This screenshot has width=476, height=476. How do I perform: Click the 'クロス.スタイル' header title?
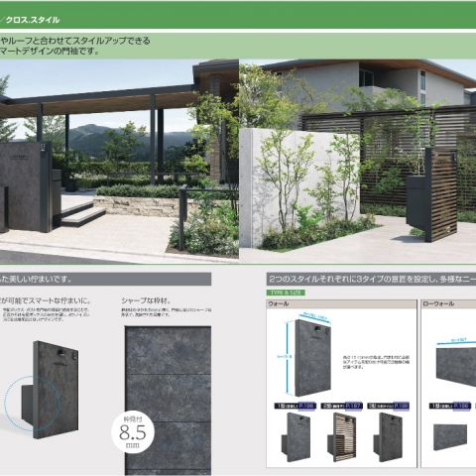pyautogui.click(x=33, y=20)
